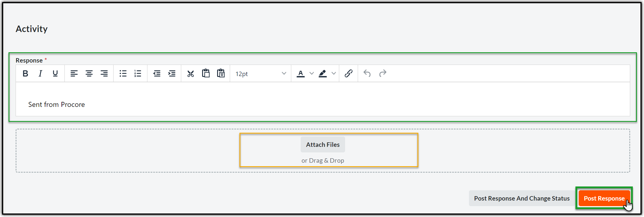The width and height of the screenshot is (644, 217).
Task: Expand the highlight color options arrow
Action: (334, 73)
